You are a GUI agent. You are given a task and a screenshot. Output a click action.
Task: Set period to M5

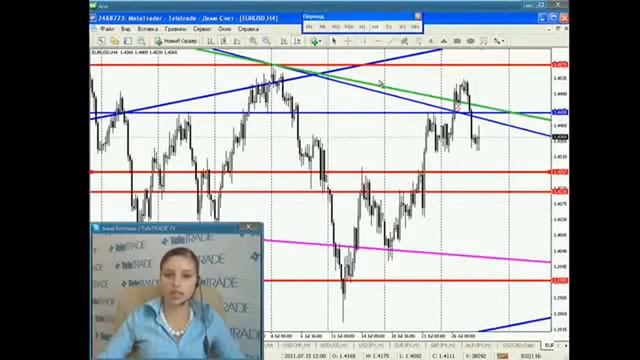point(322,27)
